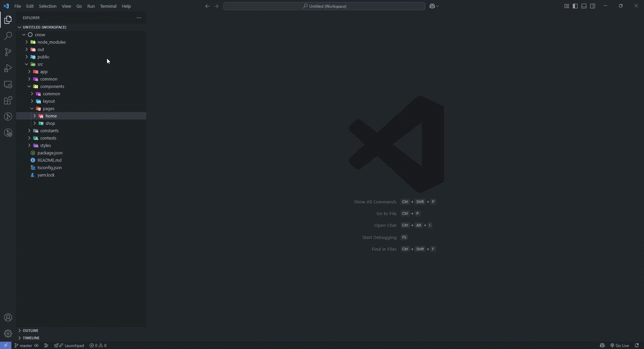The width and height of the screenshot is (644, 349).
Task: Open the Terminal menu
Action: coord(108,6)
